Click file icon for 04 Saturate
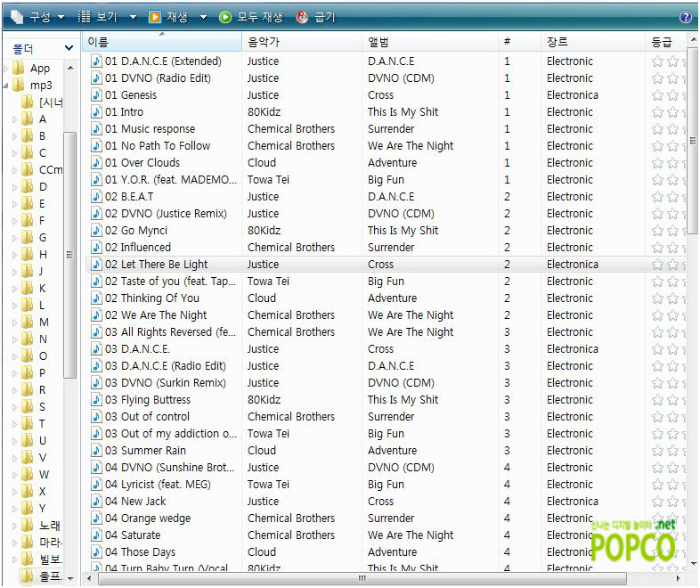The width and height of the screenshot is (700, 588). pyautogui.click(x=96, y=535)
